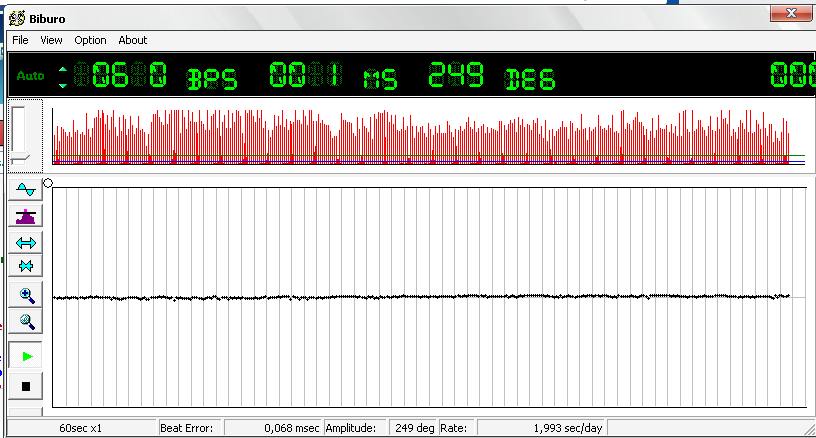Click the Biburo app icon in titlebar
This screenshot has height=438, width=816.
(x=17, y=15)
